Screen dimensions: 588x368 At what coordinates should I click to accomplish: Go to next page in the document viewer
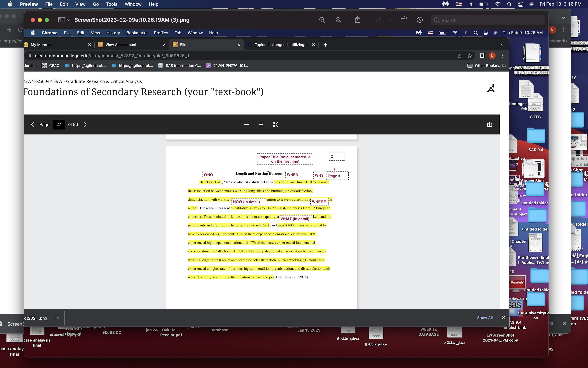[85, 124]
